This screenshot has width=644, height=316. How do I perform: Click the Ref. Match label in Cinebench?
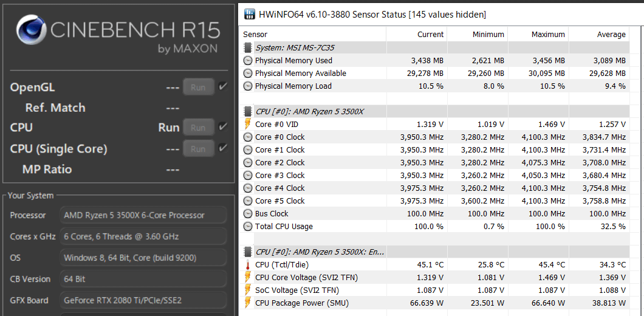pos(55,108)
